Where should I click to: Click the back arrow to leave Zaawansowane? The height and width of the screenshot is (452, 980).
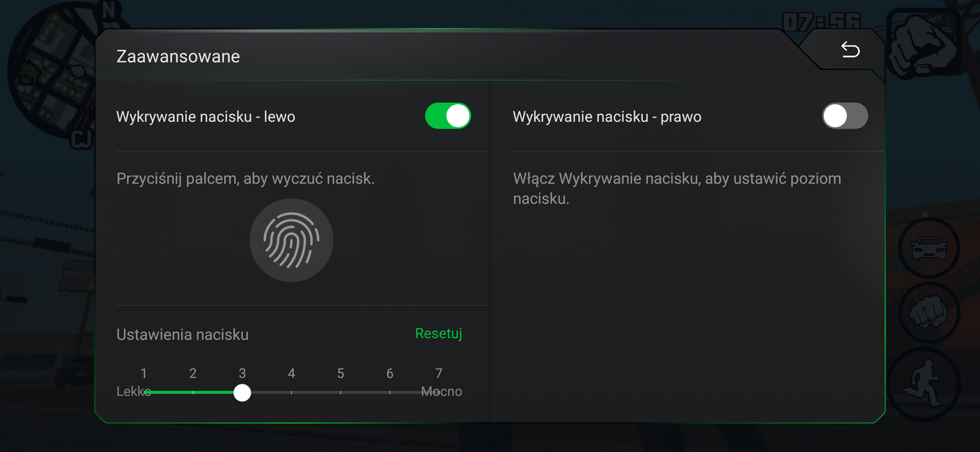(x=850, y=50)
